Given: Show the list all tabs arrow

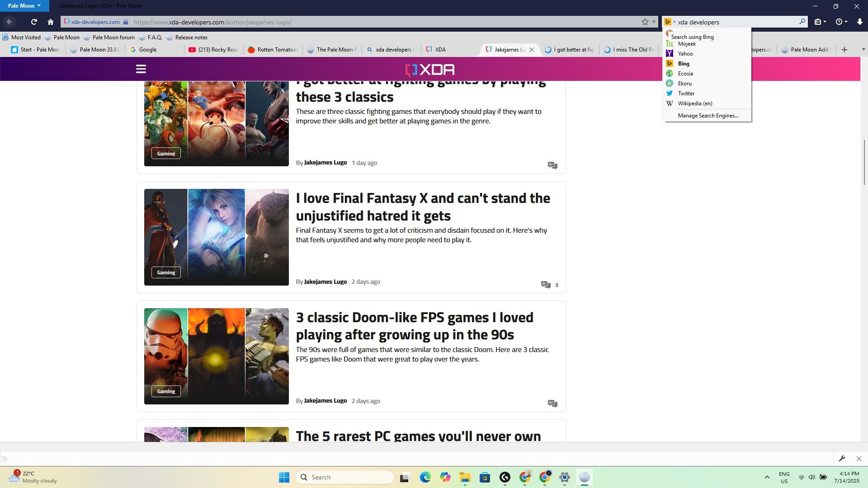Looking at the screenshot, I should [863, 49].
